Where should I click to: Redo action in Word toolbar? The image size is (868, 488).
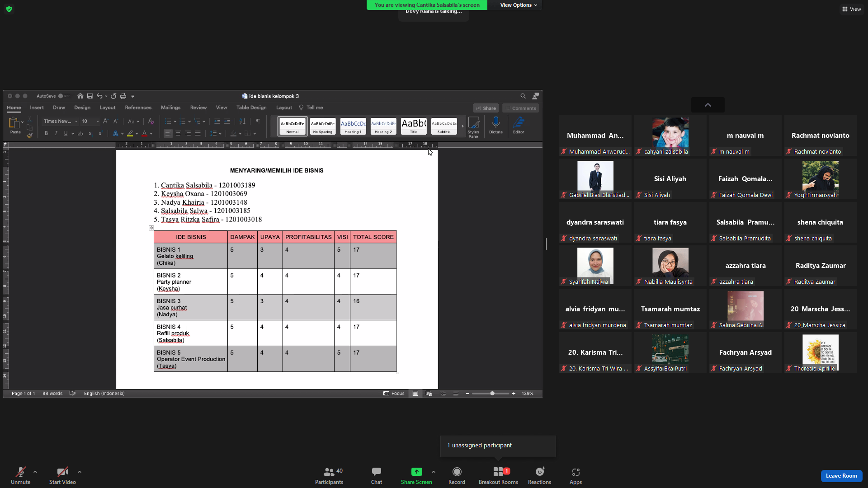[x=113, y=96]
